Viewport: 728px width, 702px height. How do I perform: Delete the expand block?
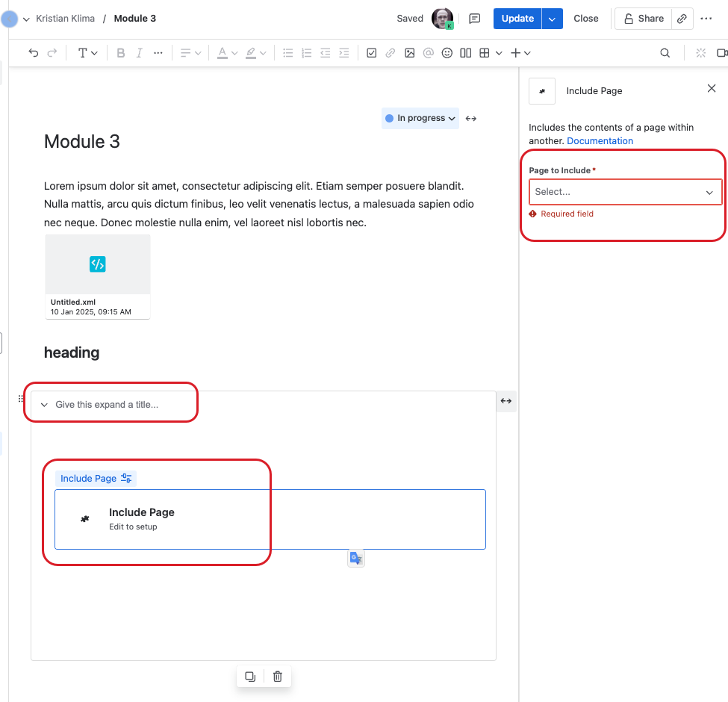point(278,677)
